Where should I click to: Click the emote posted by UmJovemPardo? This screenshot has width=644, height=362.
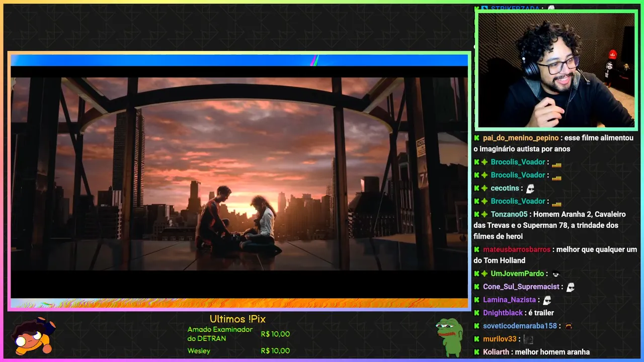pyautogui.click(x=555, y=274)
